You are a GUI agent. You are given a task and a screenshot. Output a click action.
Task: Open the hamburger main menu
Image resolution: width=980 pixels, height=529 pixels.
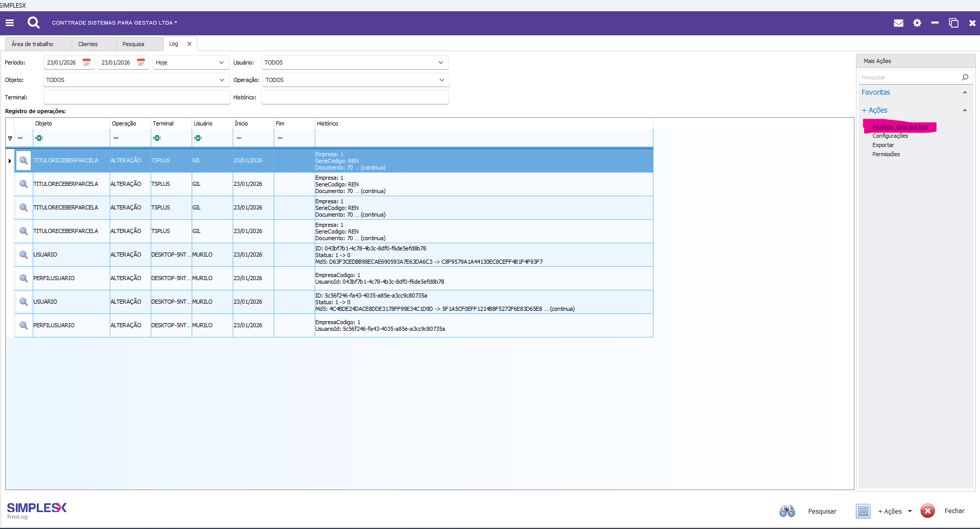pos(10,23)
